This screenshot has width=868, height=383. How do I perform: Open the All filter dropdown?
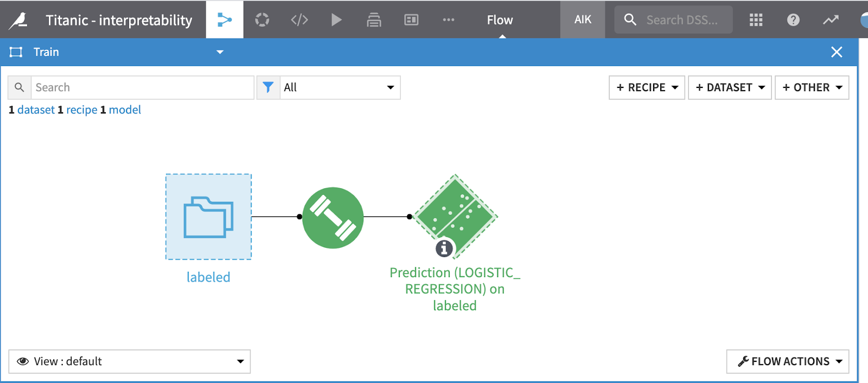pos(340,87)
